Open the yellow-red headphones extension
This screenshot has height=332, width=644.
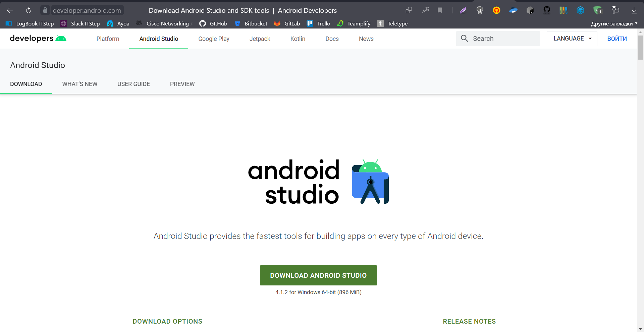coord(496,10)
